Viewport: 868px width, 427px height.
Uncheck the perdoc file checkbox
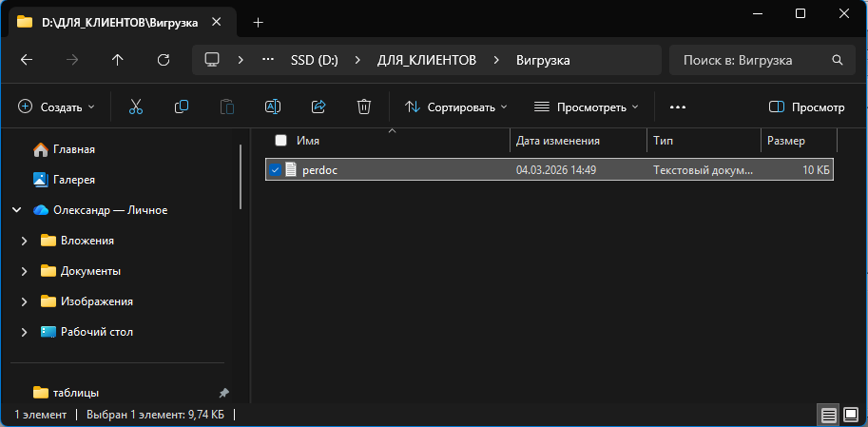[x=276, y=170]
